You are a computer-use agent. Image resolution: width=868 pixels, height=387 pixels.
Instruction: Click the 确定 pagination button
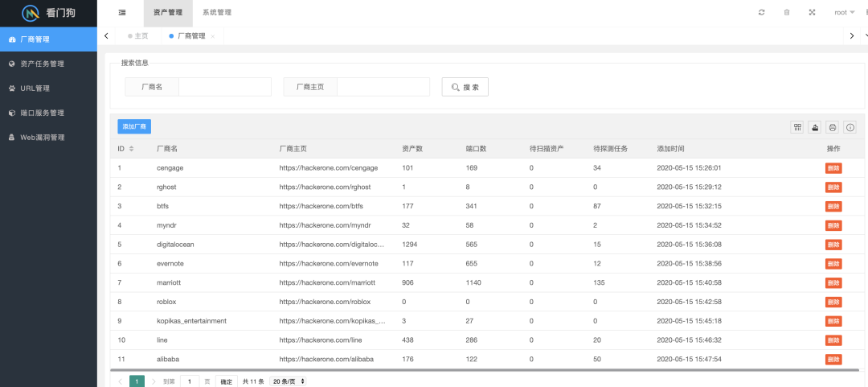(x=227, y=381)
